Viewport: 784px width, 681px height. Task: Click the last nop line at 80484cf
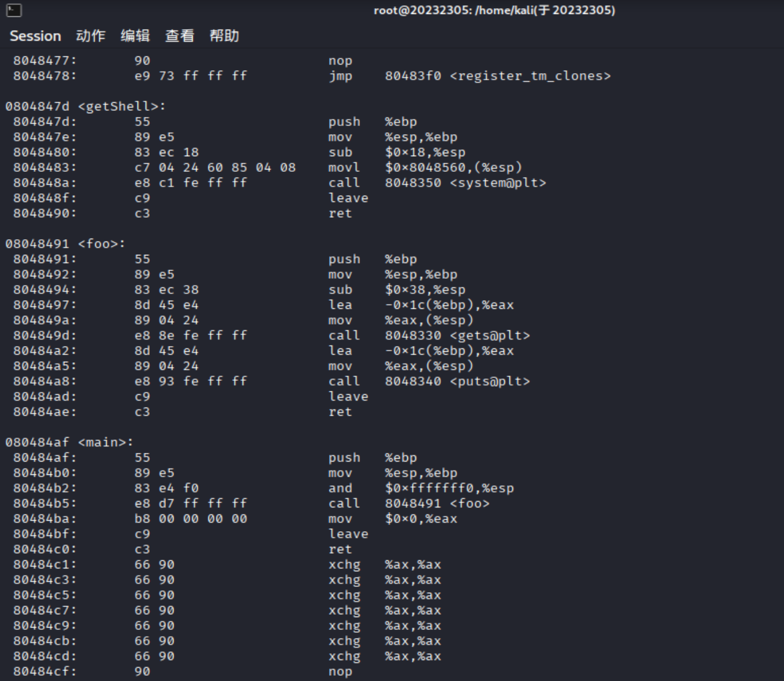[x=183, y=672]
